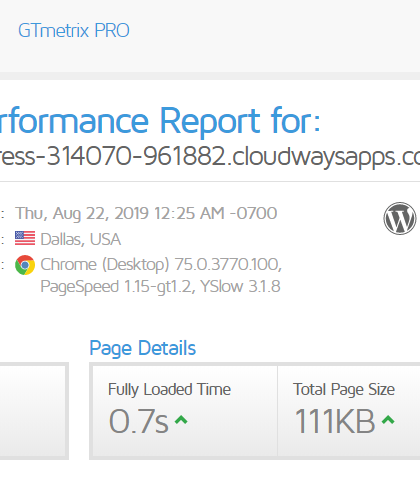This screenshot has width=420, height=486.
Task: Click the Total Page Size label
Action: (x=344, y=389)
